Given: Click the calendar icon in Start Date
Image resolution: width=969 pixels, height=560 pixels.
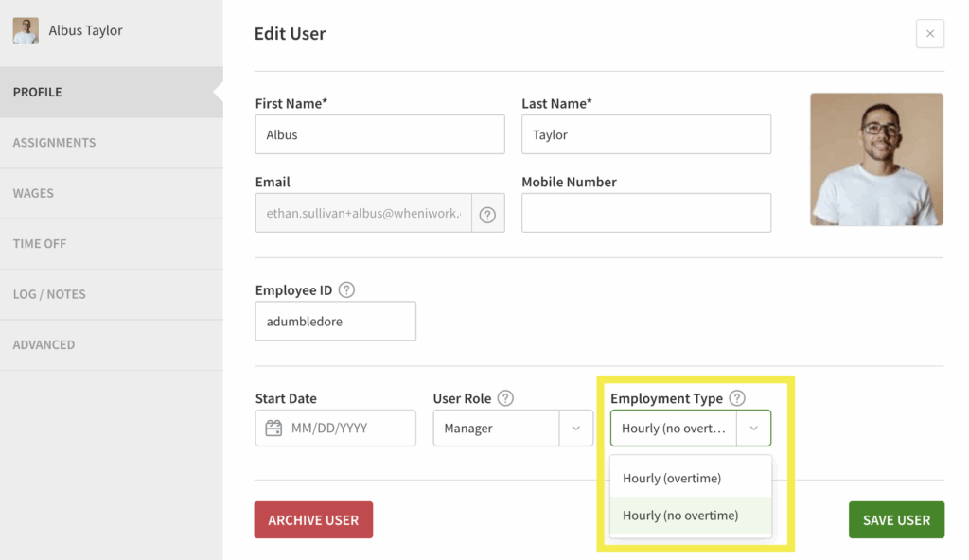Looking at the screenshot, I should [273, 429].
